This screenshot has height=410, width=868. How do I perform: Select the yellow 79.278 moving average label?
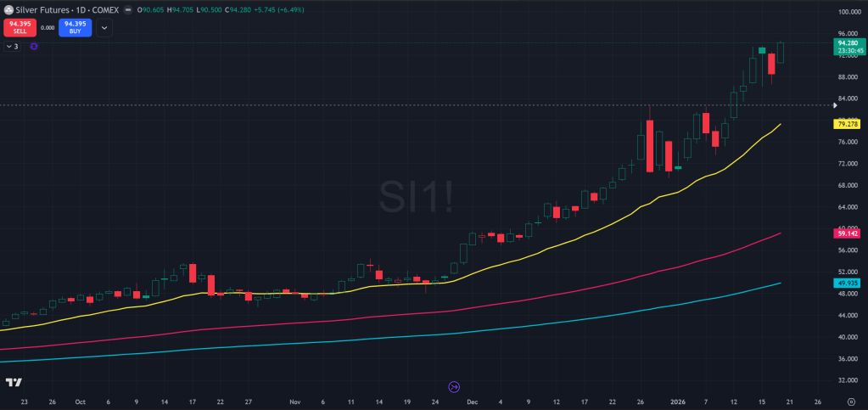[848, 124]
